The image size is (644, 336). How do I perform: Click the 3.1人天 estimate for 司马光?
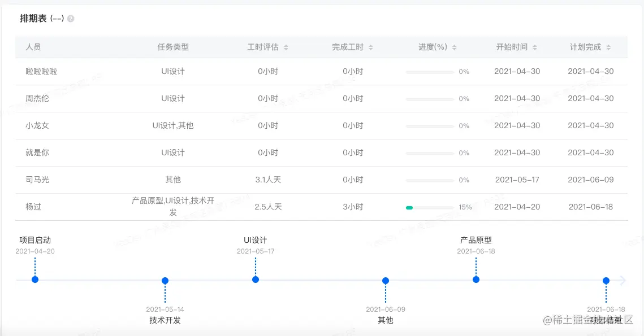268,180
